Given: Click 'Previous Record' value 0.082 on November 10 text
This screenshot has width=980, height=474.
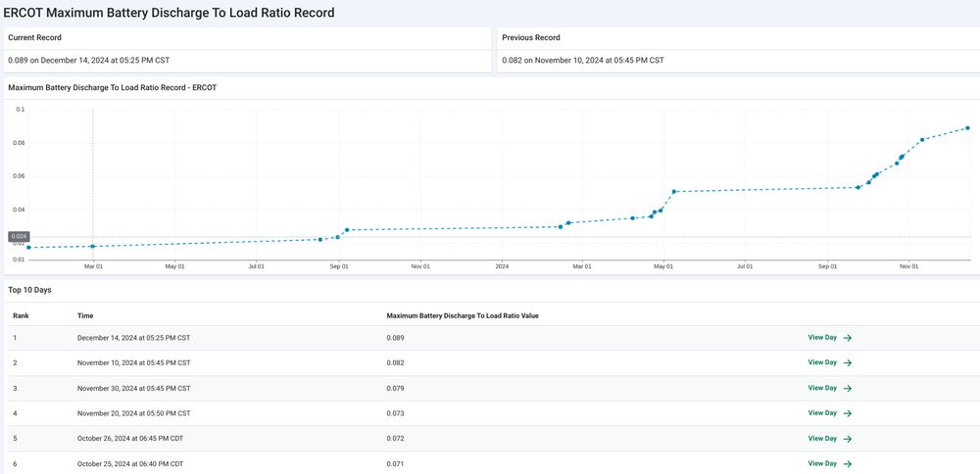Looking at the screenshot, I should coord(583,61).
